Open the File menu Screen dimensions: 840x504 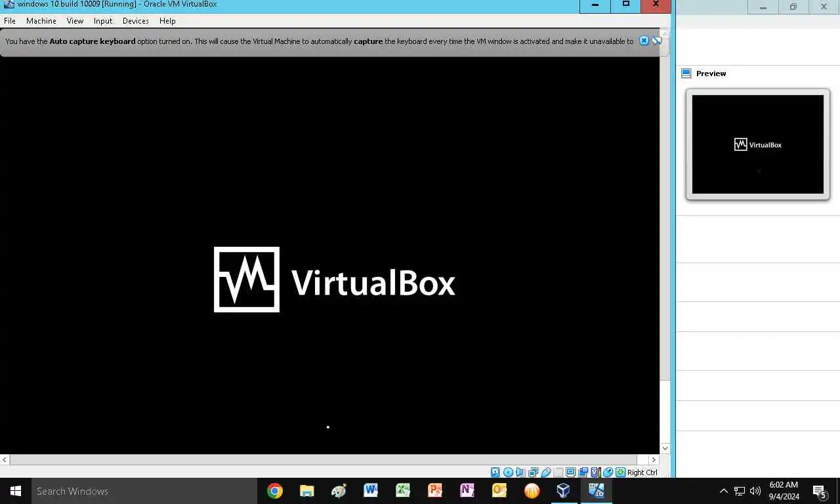coord(10,21)
